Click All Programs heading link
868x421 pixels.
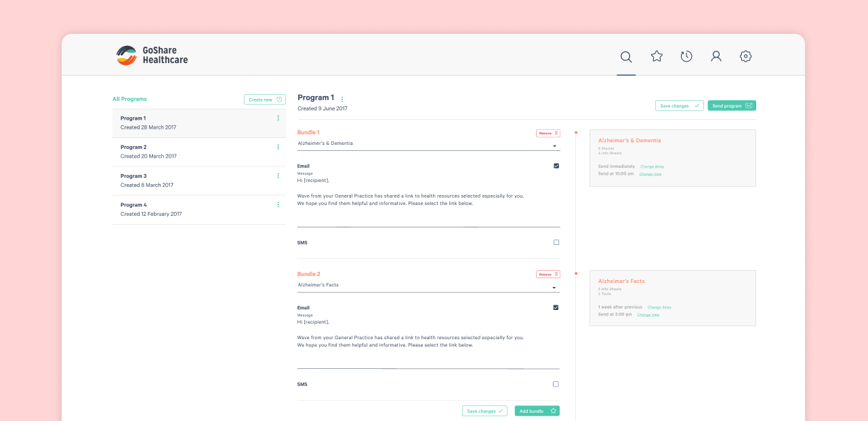pyautogui.click(x=129, y=99)
